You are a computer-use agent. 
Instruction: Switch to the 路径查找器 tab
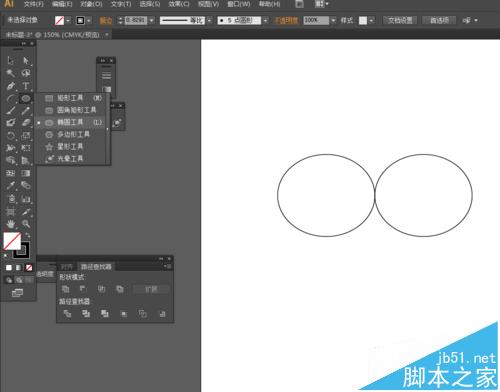tap(96, 267)
